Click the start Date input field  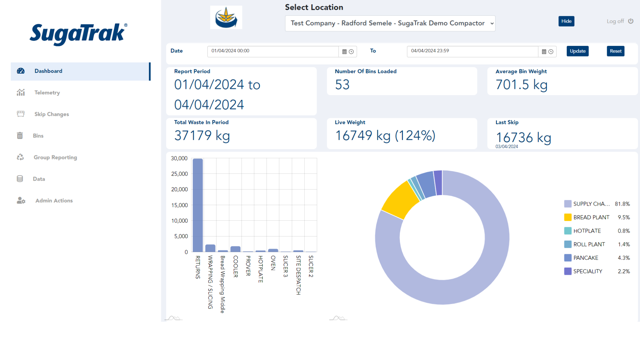click(x=273, y=51)
